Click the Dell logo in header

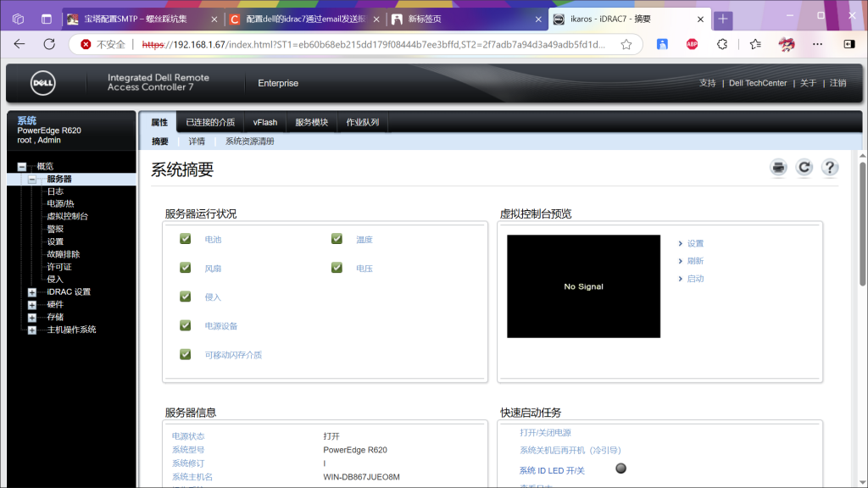point(42,83)
